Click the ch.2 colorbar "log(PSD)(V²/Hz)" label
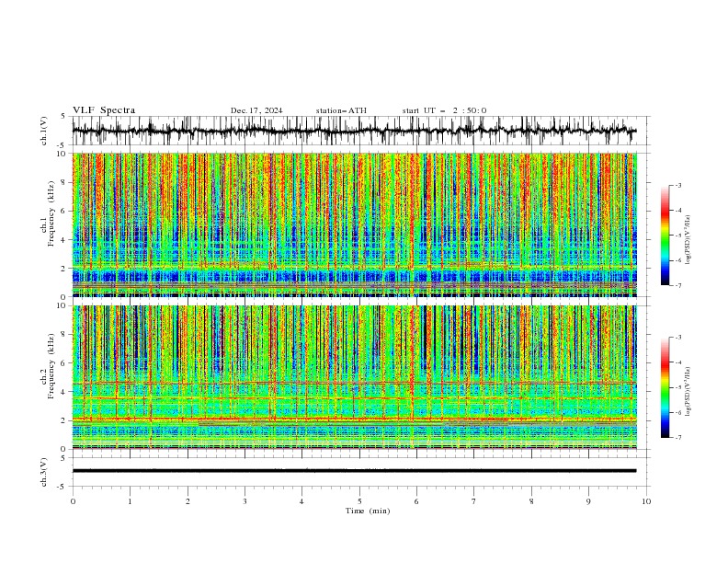The image size is (728, 563). (688, 392)
